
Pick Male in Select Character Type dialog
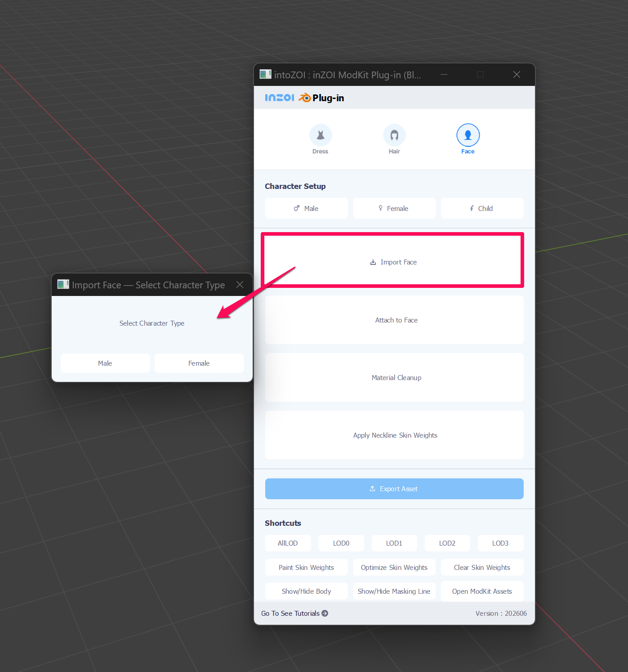pyautogui.click(x=105, y=363)
